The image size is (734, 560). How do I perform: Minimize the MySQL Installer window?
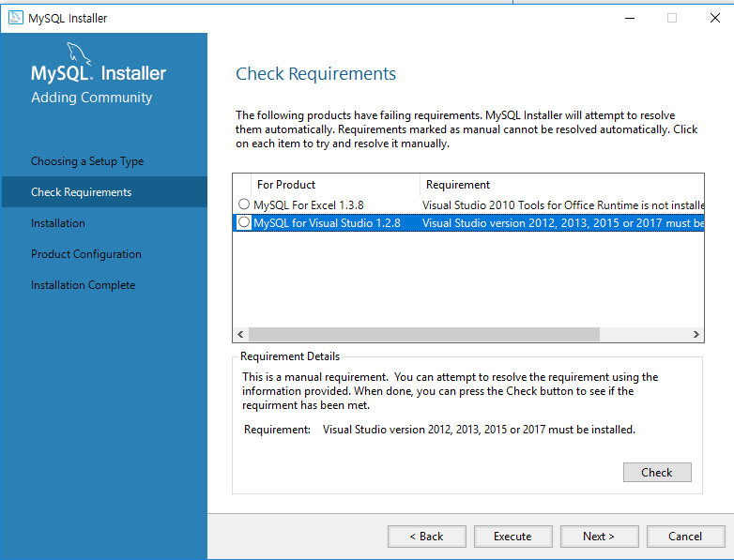tap(630, 18)
